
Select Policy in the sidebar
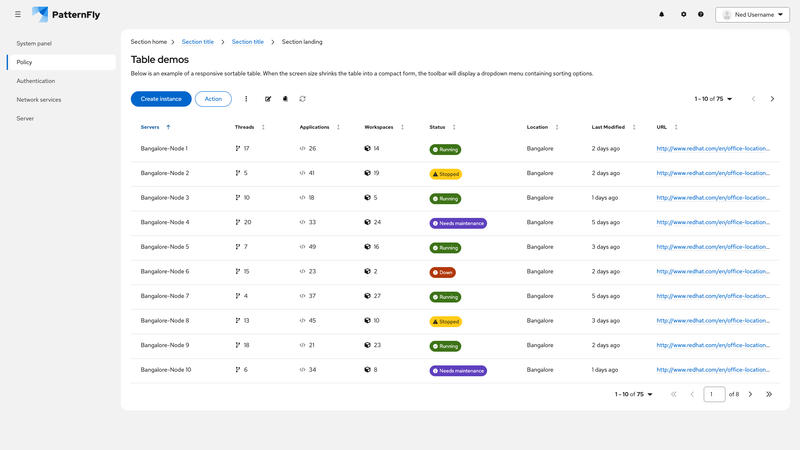click(x=61, y=62)
